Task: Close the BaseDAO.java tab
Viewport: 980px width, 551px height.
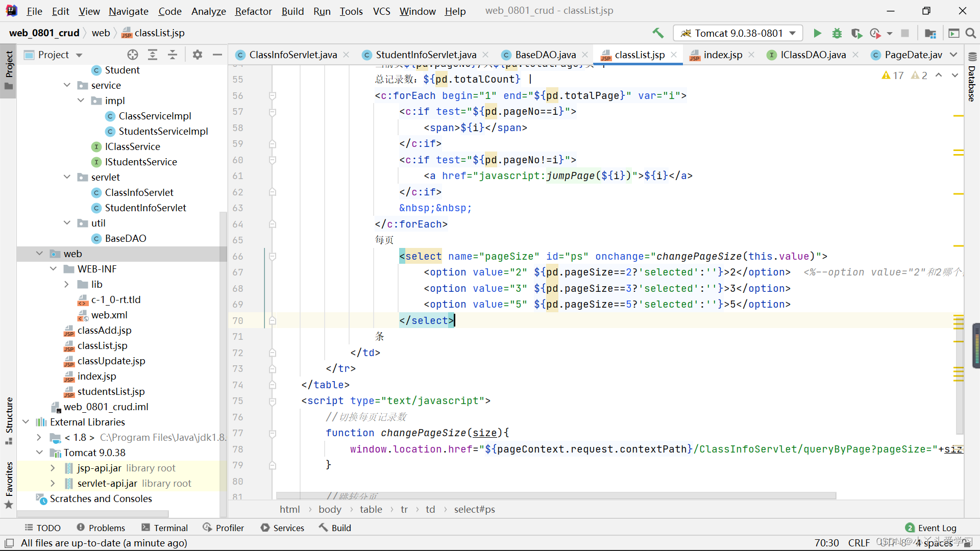Action: coord(585,55)
